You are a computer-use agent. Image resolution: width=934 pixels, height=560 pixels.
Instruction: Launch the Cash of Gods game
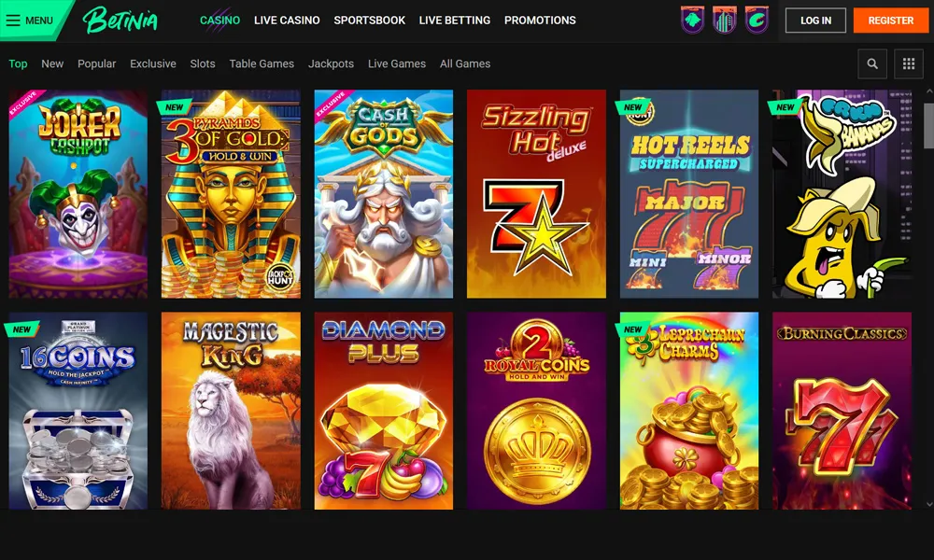point(384,194)
